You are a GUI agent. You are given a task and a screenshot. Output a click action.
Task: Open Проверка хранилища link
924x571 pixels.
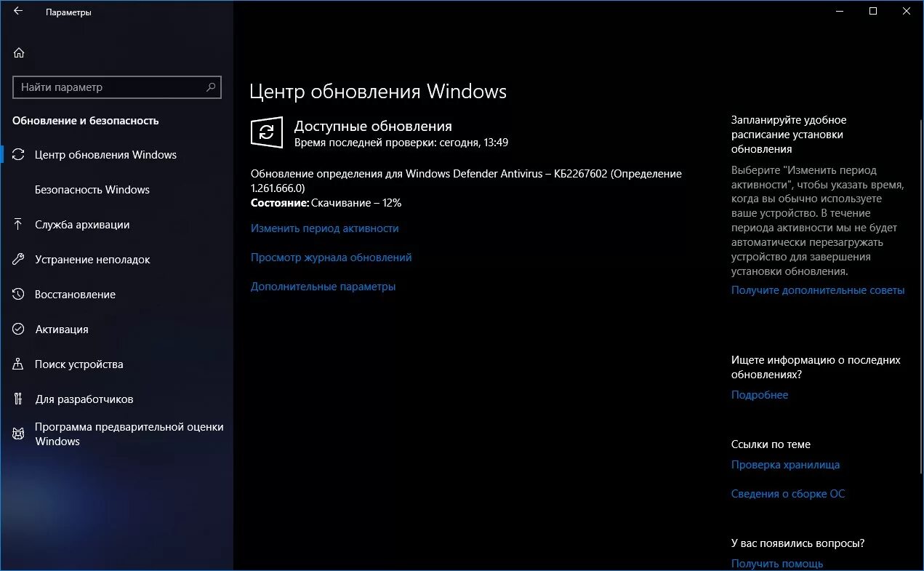point(785,464)
